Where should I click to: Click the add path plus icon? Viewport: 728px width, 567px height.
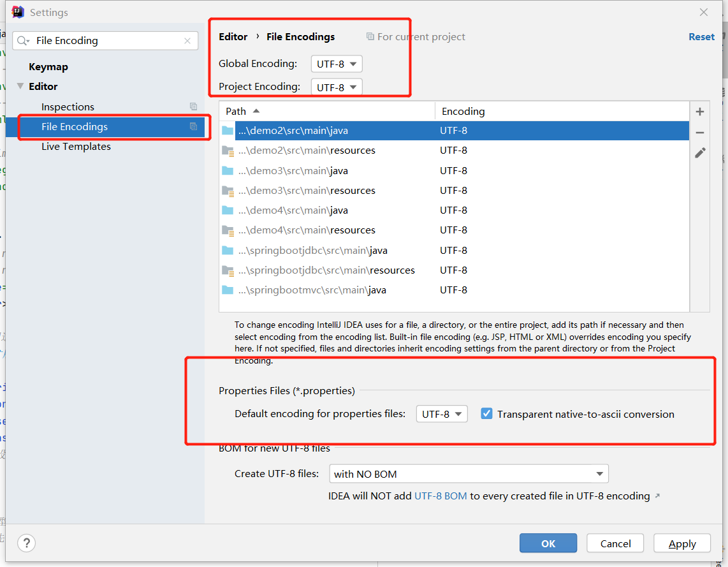[700, 112]
